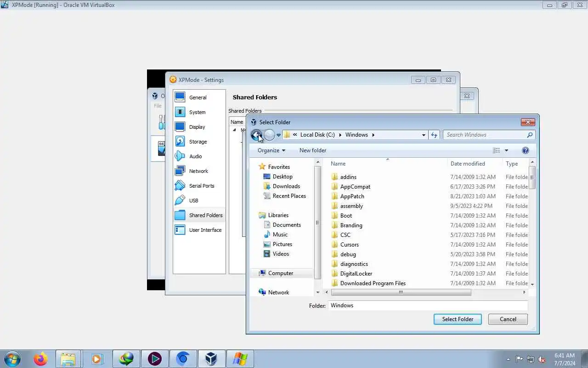Screen dimensions: 588x368
Task: Show hidden system tray icons
Action: pyautogui.click(x=508, y=359)
